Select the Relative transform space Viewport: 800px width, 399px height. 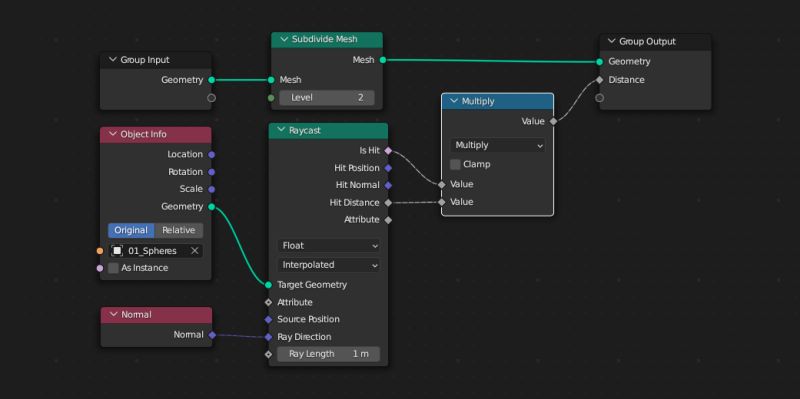click(x=179, y=230)
